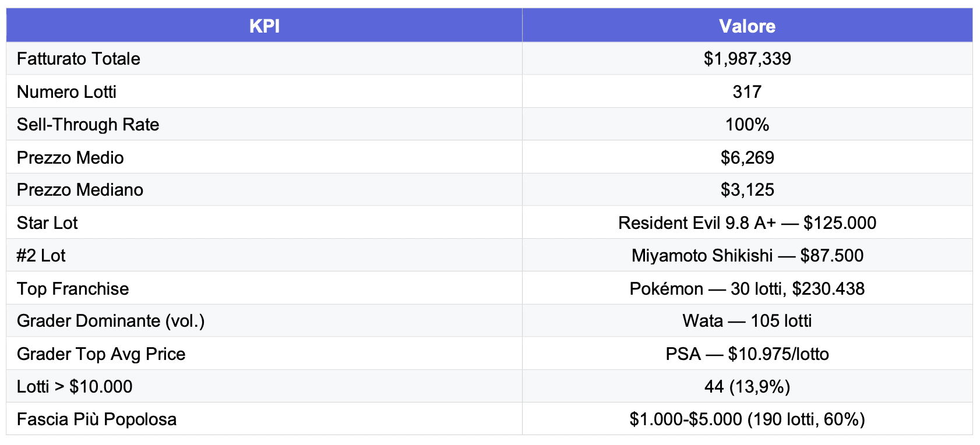Viewport: 980px width, 445px height.
Task: Select the Numero Lotti label cell
Action: [66, 92]
